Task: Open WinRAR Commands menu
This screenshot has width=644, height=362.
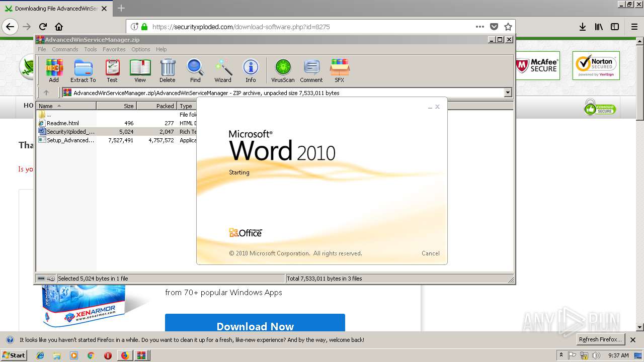Action: pyautogui.click(x=65, y=49)
